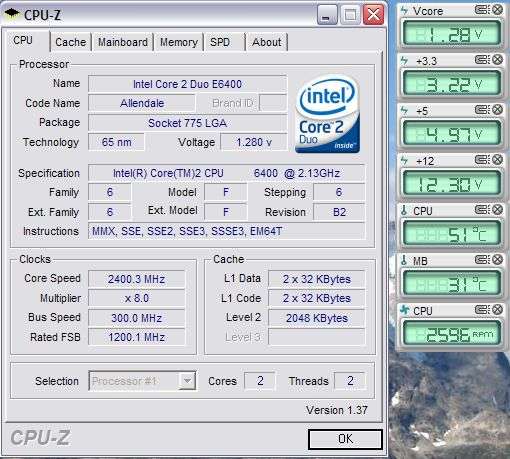The width and height of the screenshot is (510, 459).
Task: Open settings icon on +5 gadget
Action: pyautogui.click(x=482, y=109)
